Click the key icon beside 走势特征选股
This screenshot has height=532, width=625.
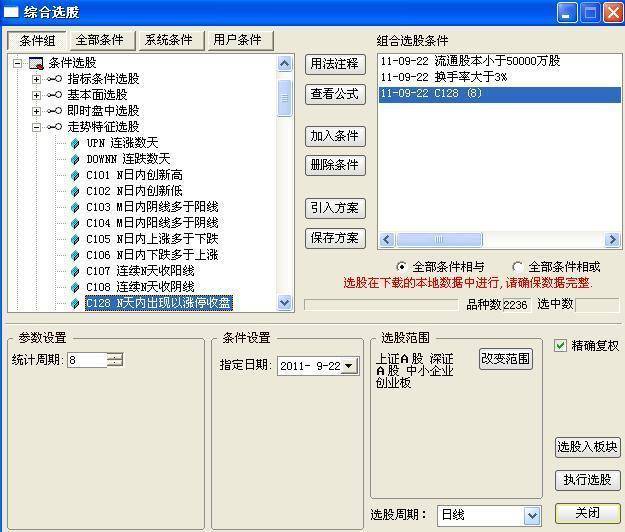tap(54, 127)
